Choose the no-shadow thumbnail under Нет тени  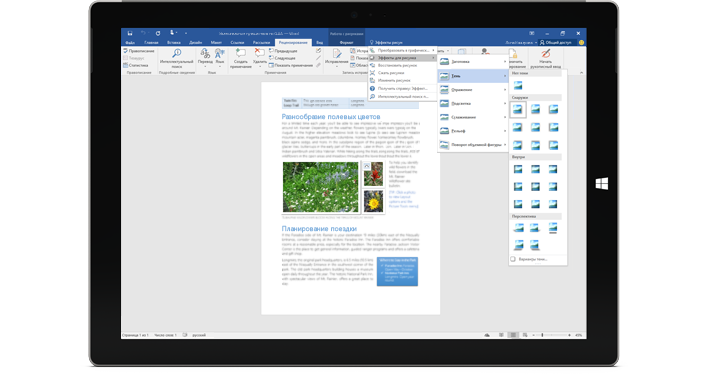[518, 85]
